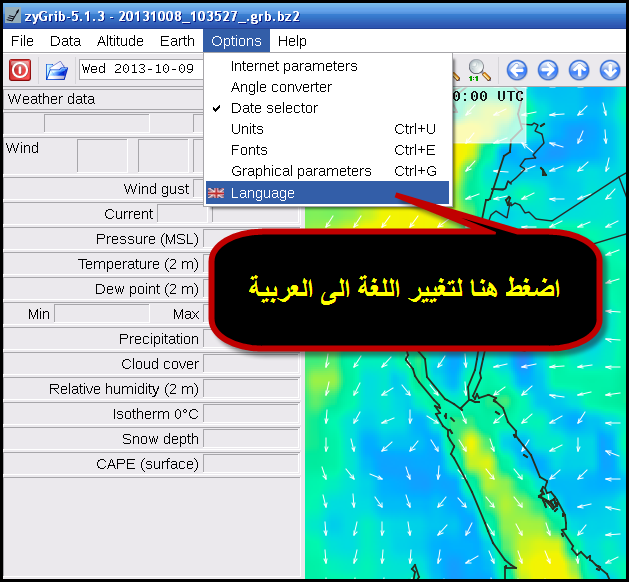Open GRIB file with folder icon
Image resolution: width=629 pixels, height=582 pixels.
56,71
